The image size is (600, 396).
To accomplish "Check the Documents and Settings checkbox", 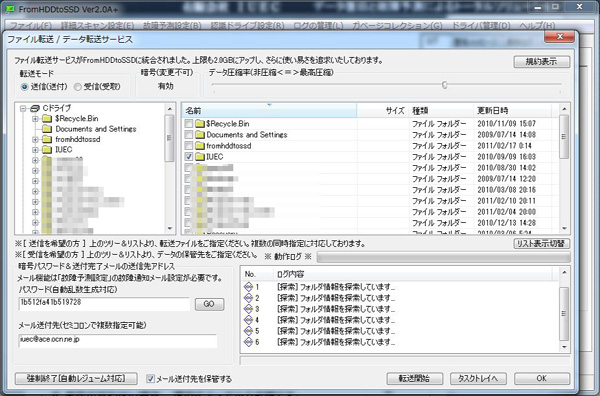I will point(189,135).
